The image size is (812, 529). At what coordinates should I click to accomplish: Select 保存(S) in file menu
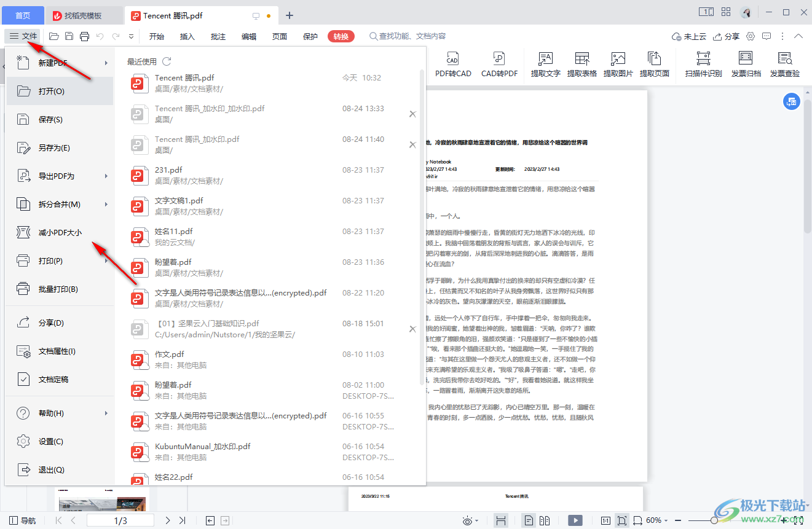[x=60, y=119]
